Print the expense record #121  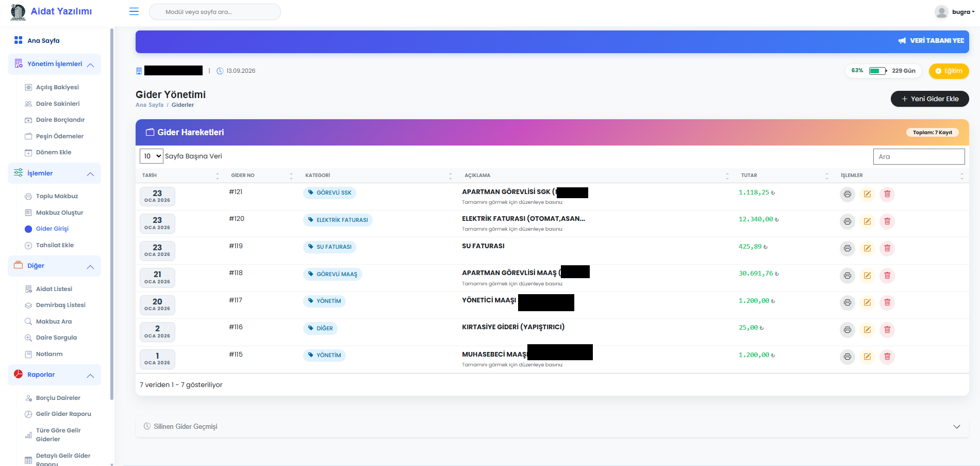[847, 195]
